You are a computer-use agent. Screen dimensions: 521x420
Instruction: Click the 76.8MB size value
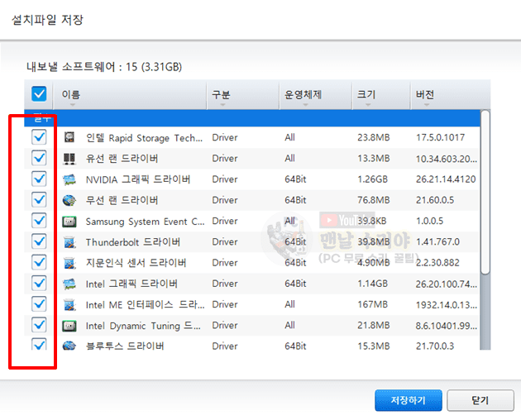pyautogui.click(x=374, y=200)
